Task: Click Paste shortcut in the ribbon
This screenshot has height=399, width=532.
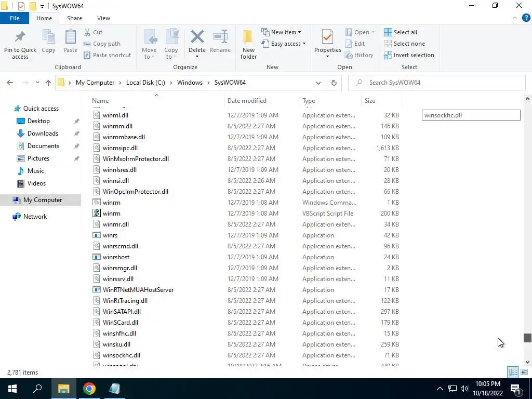Action: pos(108,55)
